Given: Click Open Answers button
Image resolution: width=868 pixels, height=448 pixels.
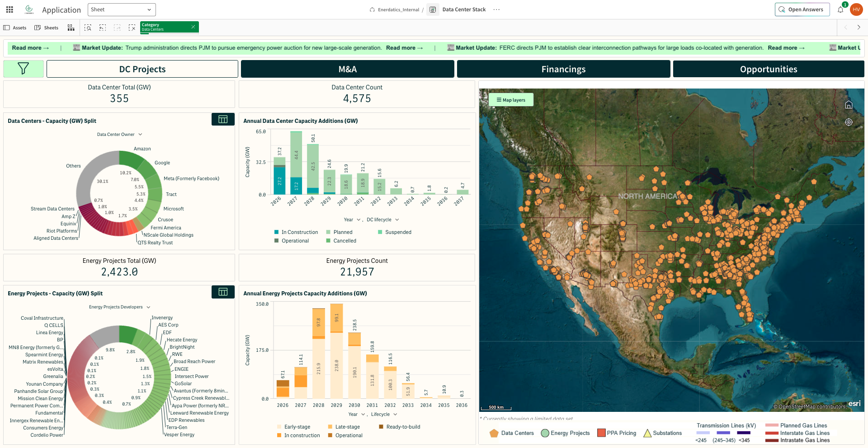Looking at the screenshot, I should (x=802, y=9).
